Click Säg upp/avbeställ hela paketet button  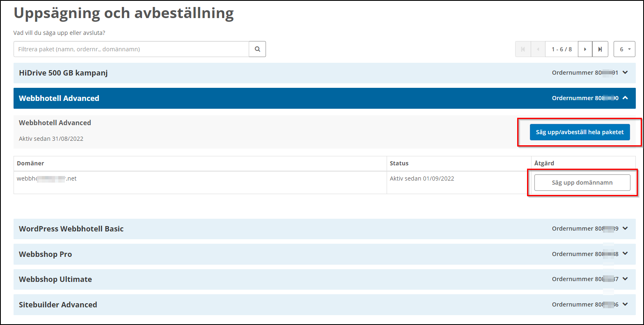coord(580,132)
